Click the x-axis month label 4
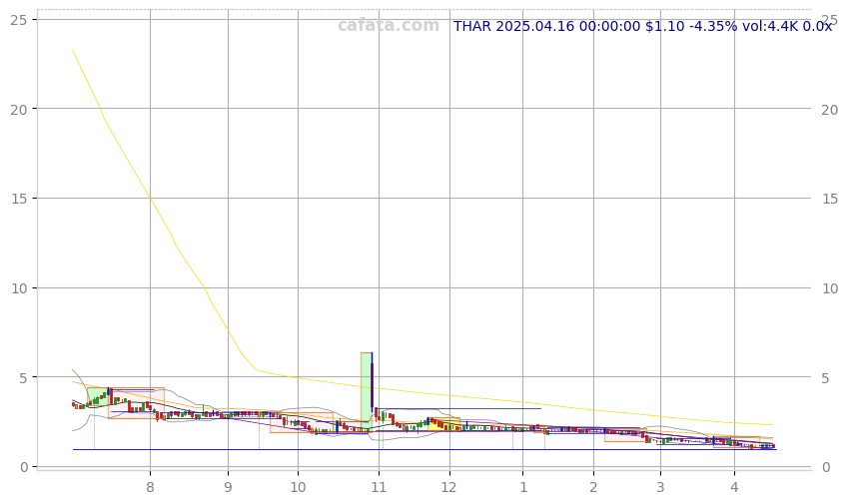This screenshot has height=504, width=848. tap(734, 487)
